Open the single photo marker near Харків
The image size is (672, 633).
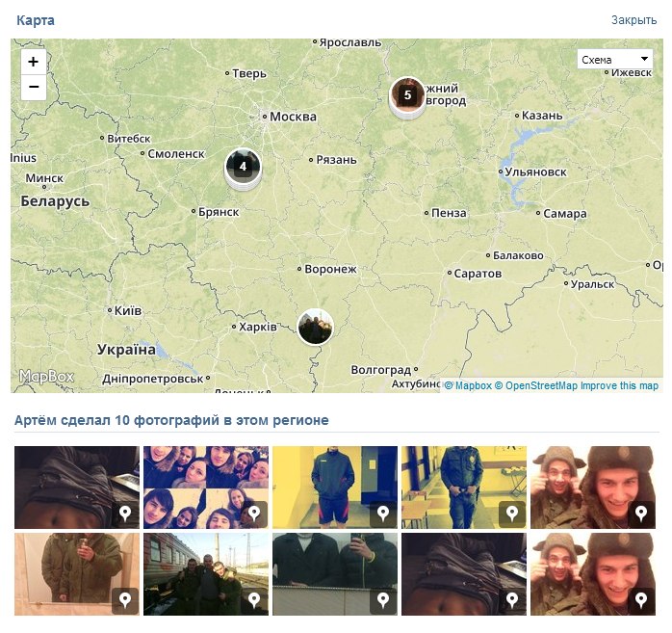tap(316, 327)
